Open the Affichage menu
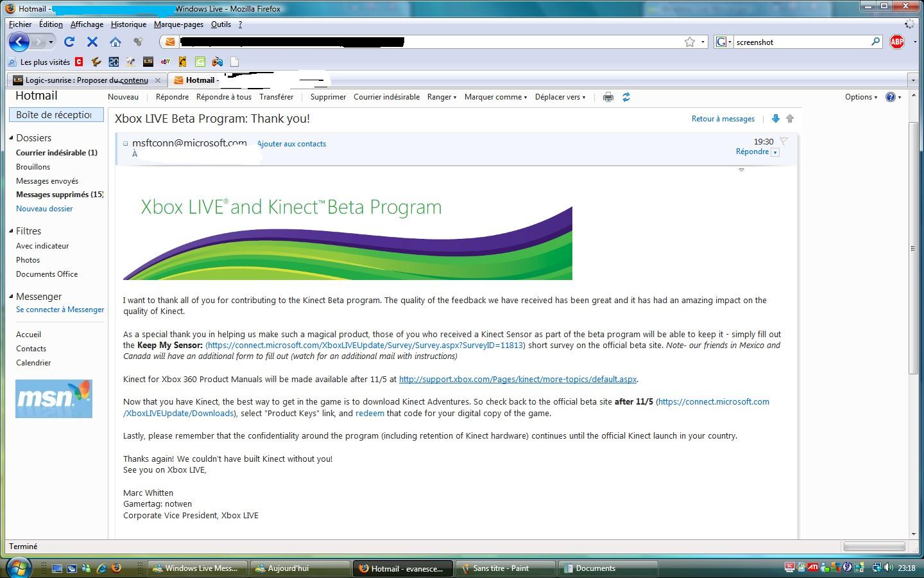The width and height of the screenshot is (924, 578). (87, 24)
